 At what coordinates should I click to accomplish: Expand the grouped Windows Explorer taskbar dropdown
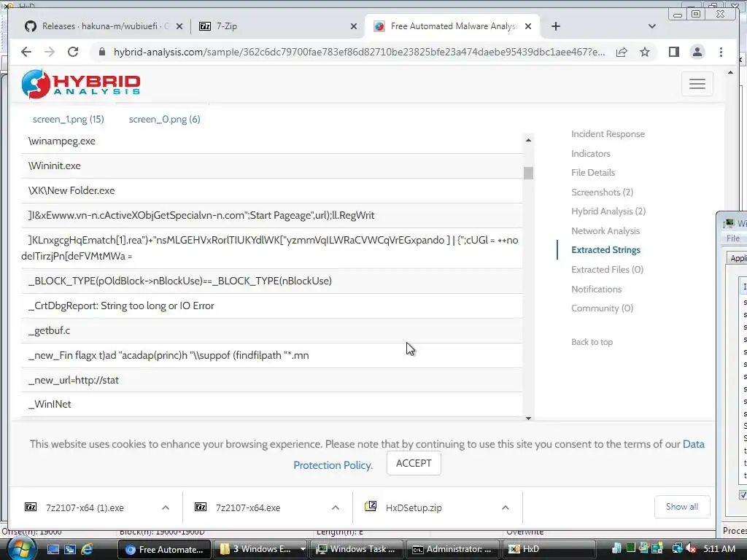coord(302,549)
